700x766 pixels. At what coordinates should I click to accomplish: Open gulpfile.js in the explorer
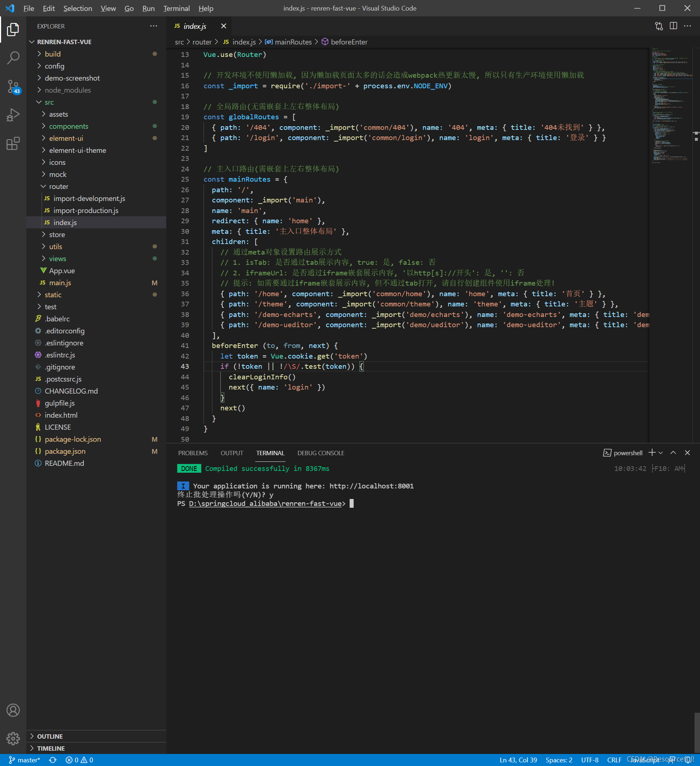96,403
